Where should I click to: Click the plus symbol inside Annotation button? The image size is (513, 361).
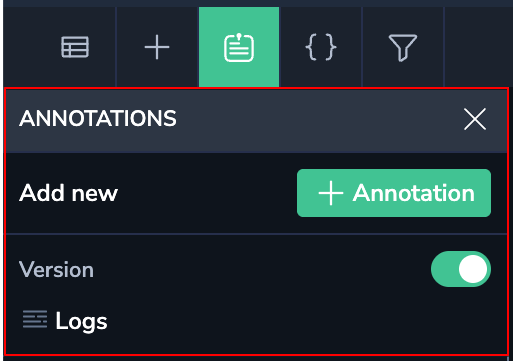click(331, 193)
